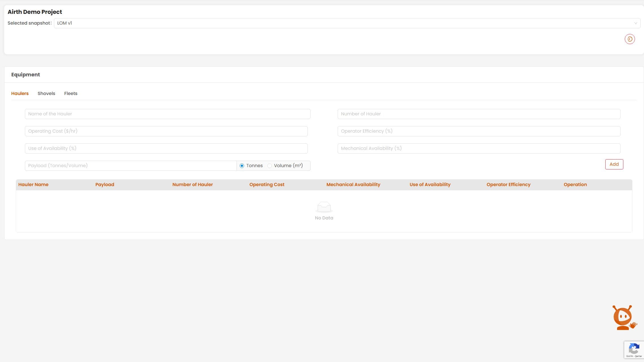Switch to the Shovels tab
The height and width of the screenshot is (362, 644).
click(x=46, y=93)
